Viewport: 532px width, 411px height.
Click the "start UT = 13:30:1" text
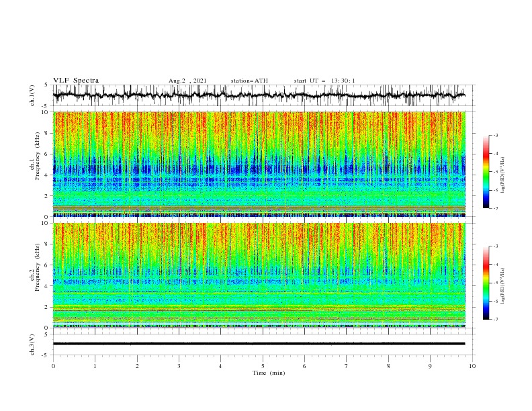click(x=324, y=81)
